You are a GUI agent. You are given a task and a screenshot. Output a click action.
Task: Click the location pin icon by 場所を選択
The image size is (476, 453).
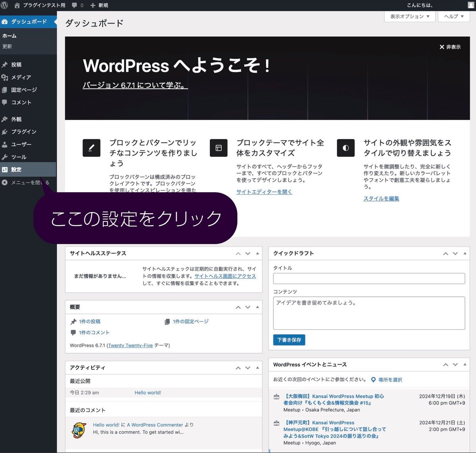[373, 380]
